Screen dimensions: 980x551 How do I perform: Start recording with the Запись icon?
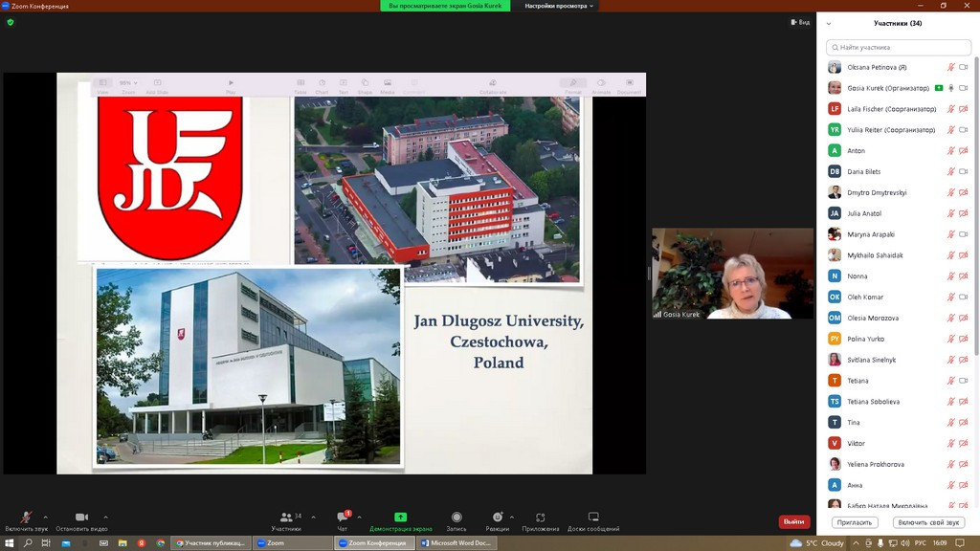click(457, 518)
